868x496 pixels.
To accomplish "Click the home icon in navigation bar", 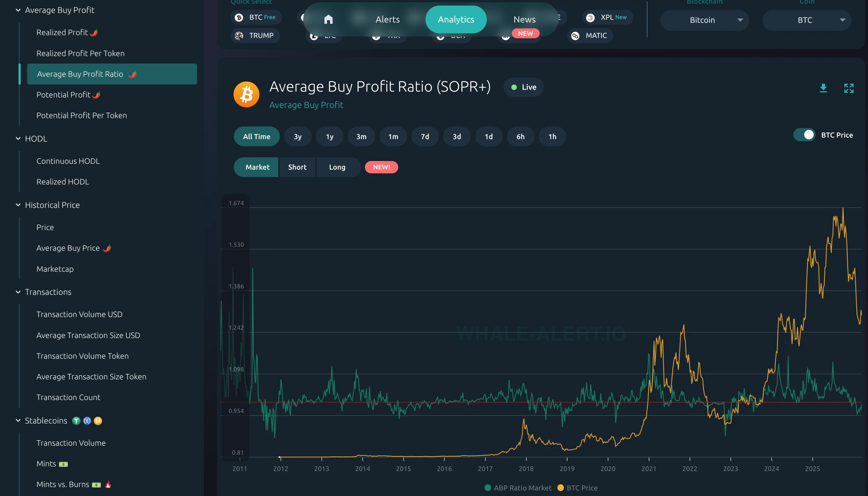I will (328, 19).
